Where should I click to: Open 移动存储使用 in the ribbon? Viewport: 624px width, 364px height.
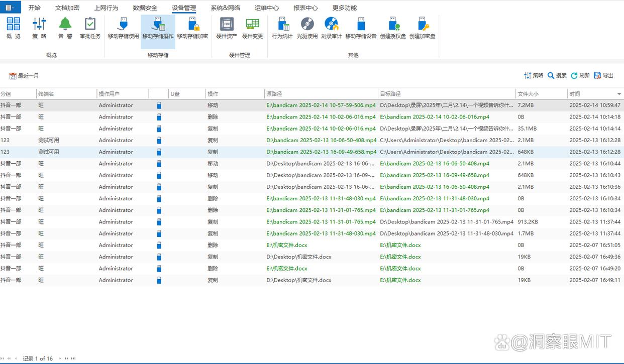pyautogui.click(x=123, y=28)
